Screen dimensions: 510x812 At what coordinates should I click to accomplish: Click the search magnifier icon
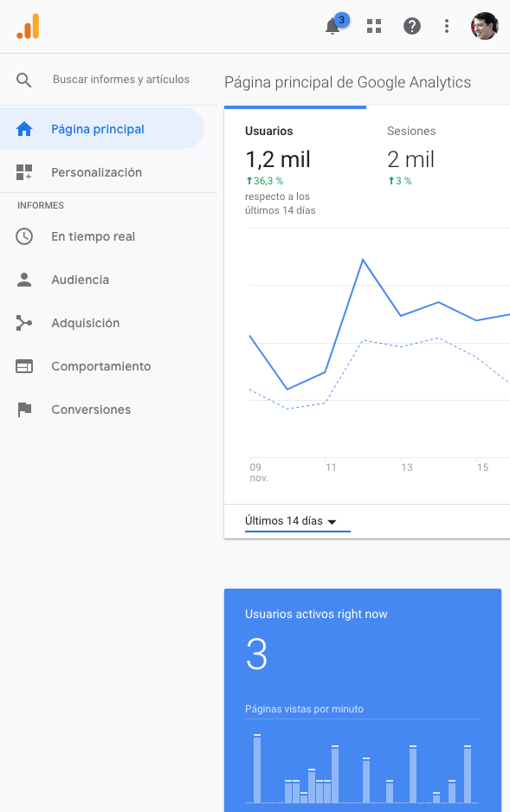click(x=24, y=80)
